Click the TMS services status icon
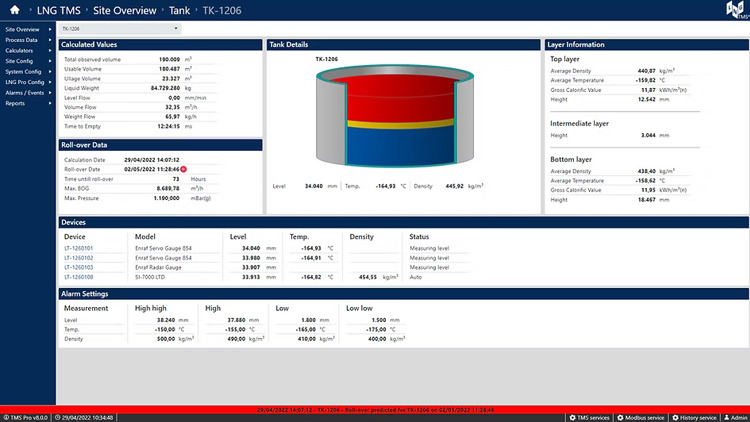The width and height of the screenshot is (750, 422). pos(570,417)
